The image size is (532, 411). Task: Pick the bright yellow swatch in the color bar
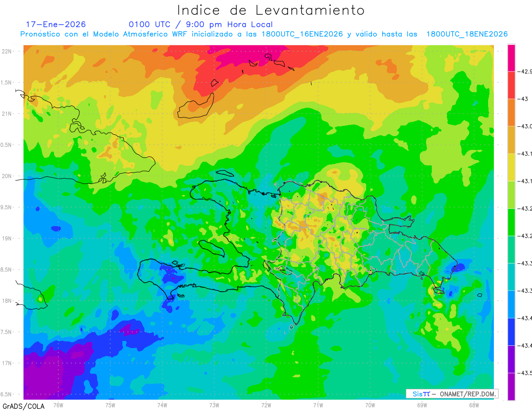point(511,167)
